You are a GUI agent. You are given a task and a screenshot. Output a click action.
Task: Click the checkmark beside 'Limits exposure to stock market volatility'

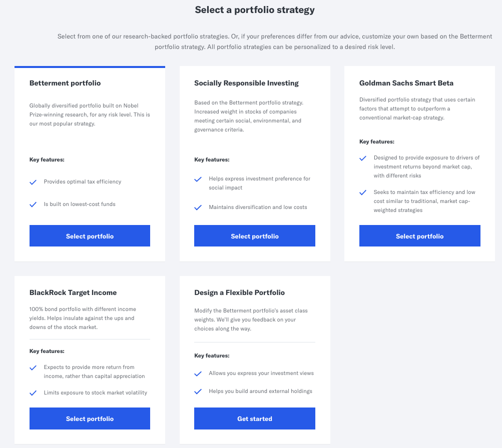(x=33, y=393)
